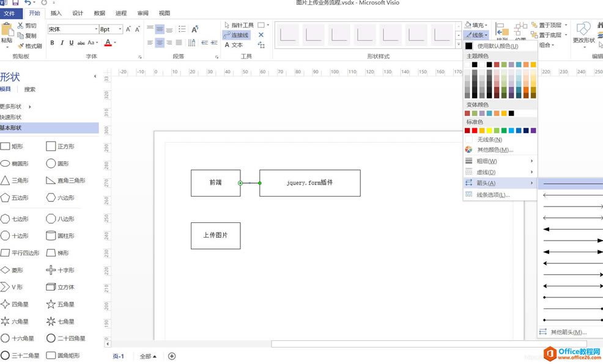
Task: Open the 设计 ribbon tab
Action: point(77,13)
